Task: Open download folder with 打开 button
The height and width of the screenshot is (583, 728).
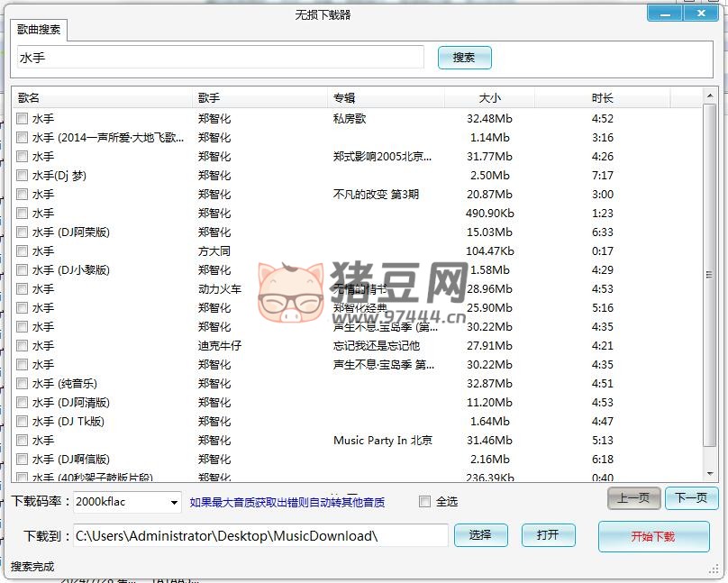Action: click(548, 535)
